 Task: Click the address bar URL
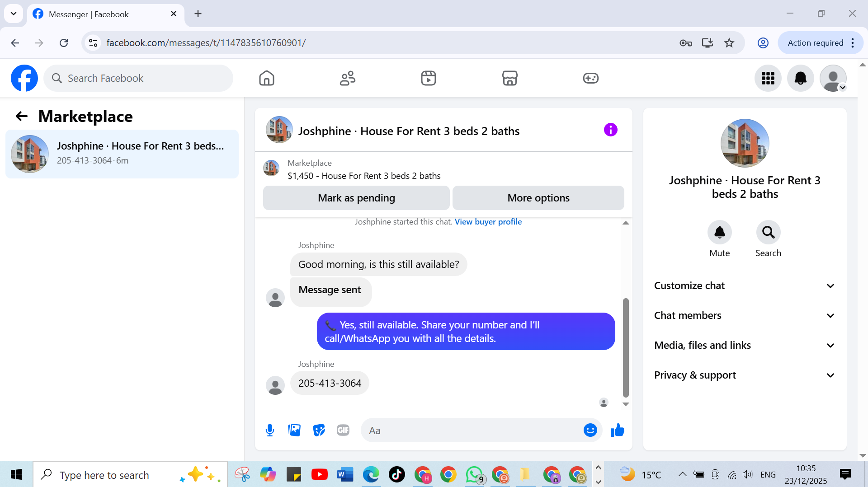(206, 43)
